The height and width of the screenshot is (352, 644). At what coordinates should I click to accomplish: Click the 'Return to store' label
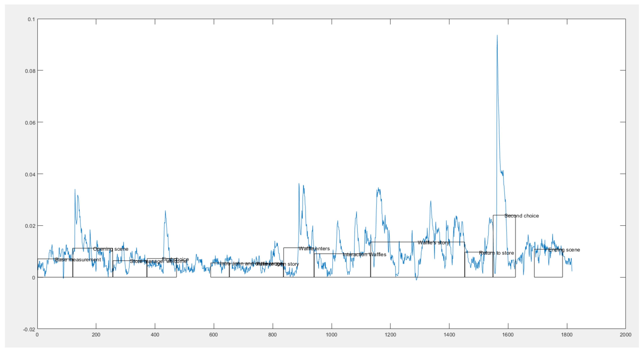[x=496, y=253]
